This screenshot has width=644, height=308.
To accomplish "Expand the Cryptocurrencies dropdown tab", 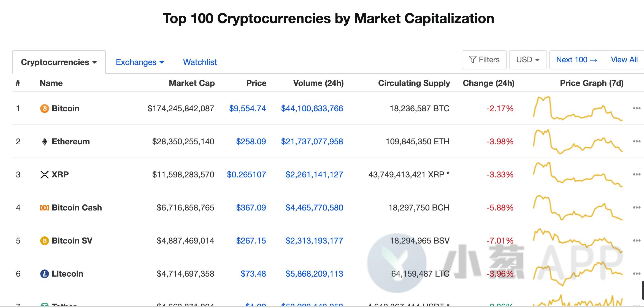I will [x=59, y=62].
